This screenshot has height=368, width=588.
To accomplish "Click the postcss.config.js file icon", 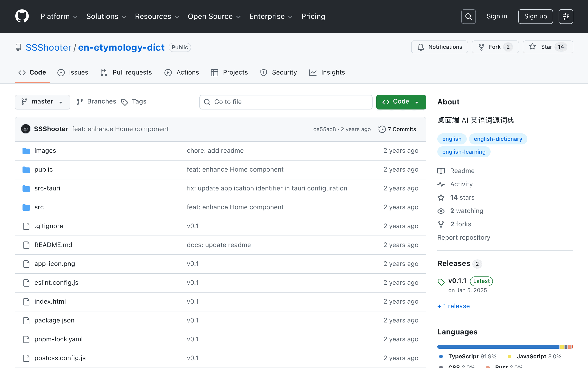I will click(x=26, y=358).
